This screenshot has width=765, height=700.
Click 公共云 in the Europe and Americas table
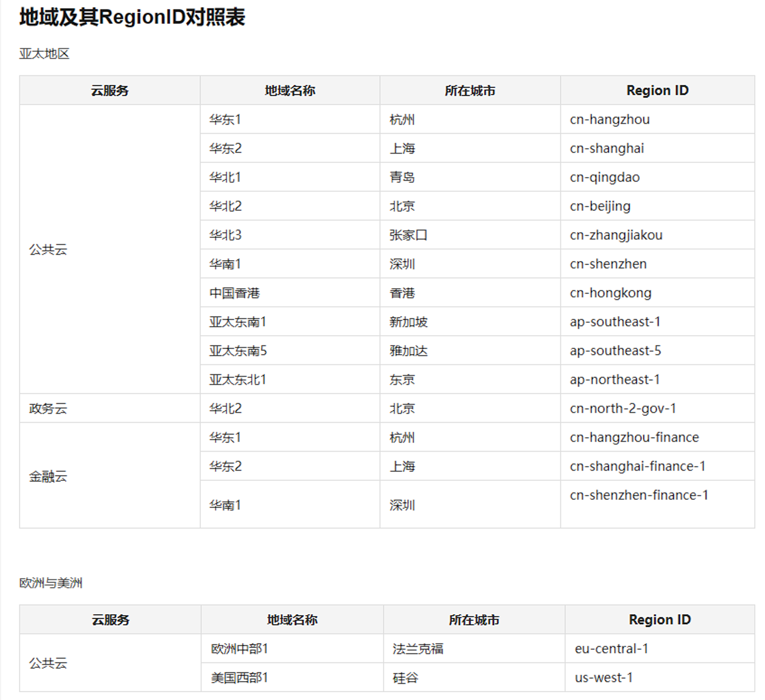110,663
